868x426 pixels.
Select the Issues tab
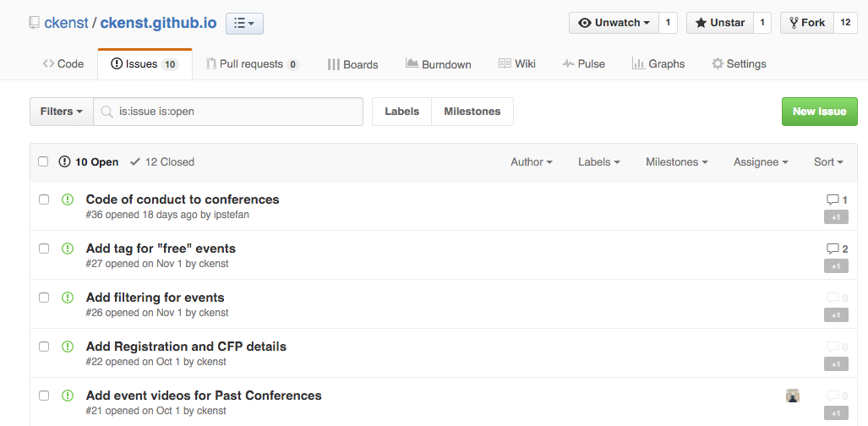[x=145, y=64]
